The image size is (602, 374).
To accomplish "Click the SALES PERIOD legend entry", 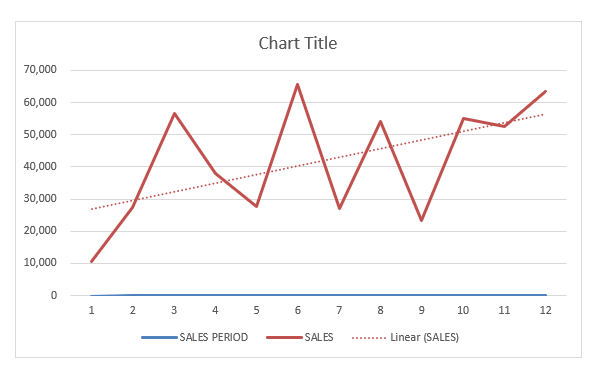I will 195,337.
